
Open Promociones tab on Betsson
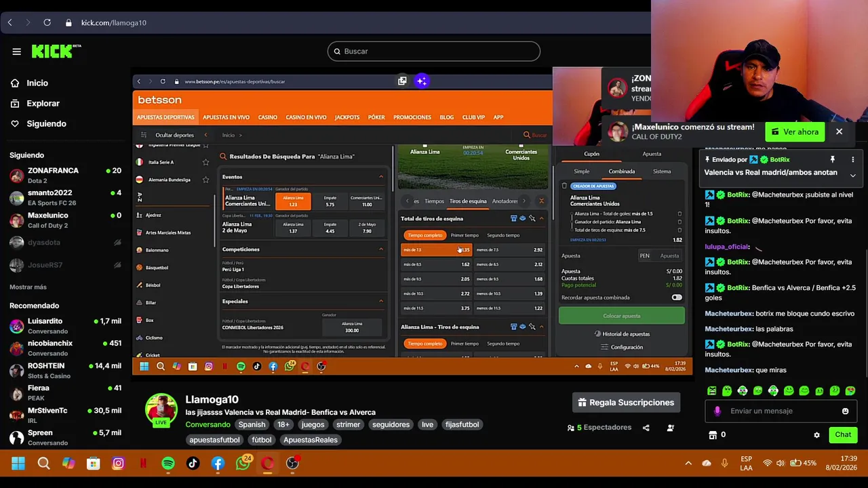412,117
